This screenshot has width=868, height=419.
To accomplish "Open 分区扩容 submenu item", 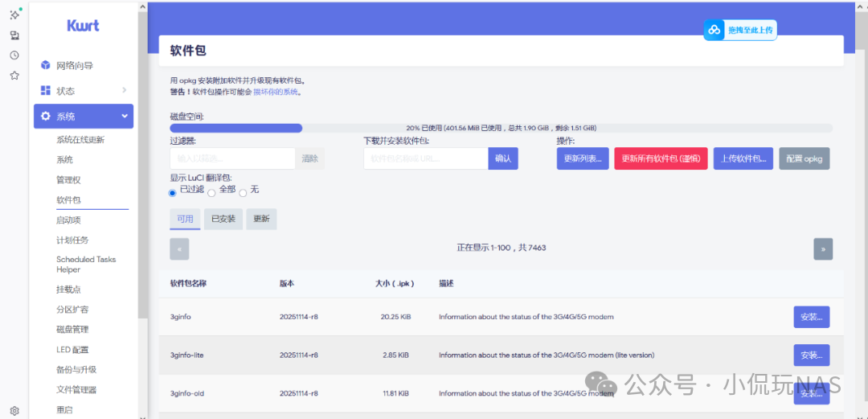I will 72,310.
